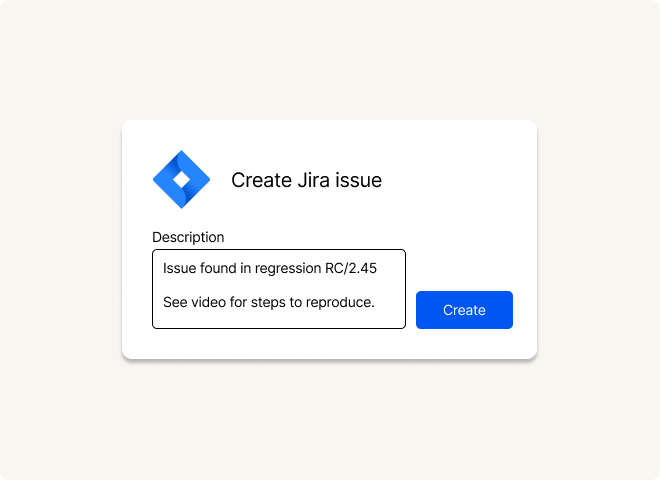Image resolution: width=660 pixels, height=480 pixels.
Task: Click the word "See" in the second line
Action: click(175, 302)
